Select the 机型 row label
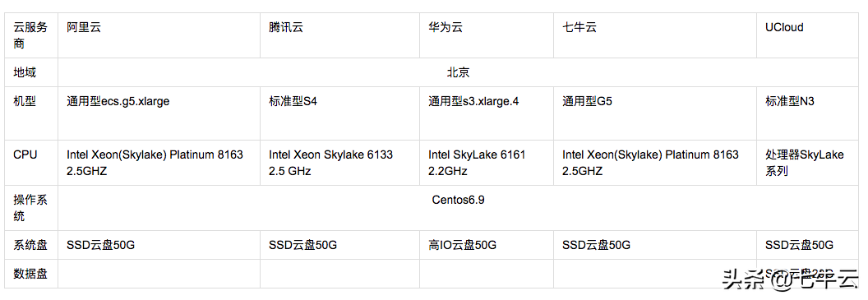868x300 pixels. click(31, 113)
